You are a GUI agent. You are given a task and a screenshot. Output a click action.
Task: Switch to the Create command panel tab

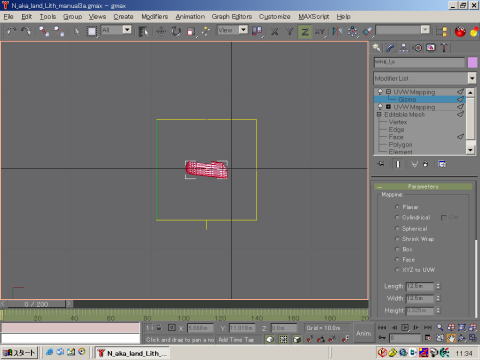pos(377,48)
